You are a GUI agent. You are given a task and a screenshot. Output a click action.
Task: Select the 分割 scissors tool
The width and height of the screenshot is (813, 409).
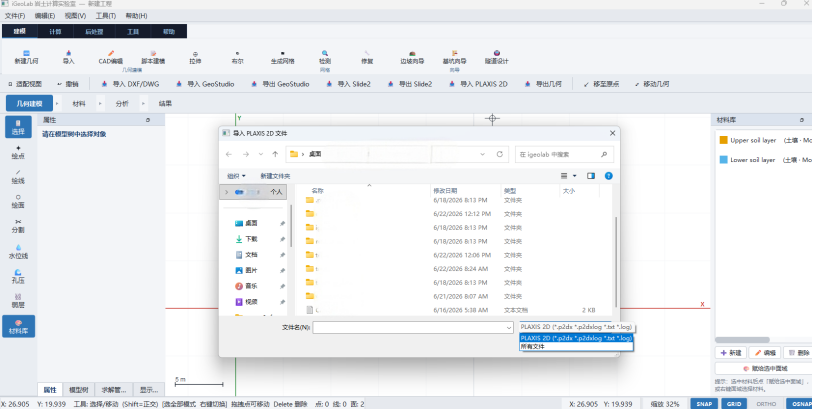[18, 226]
